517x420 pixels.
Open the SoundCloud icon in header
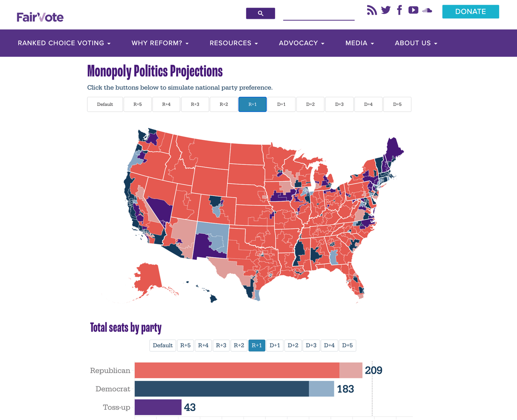coord(427,10)
